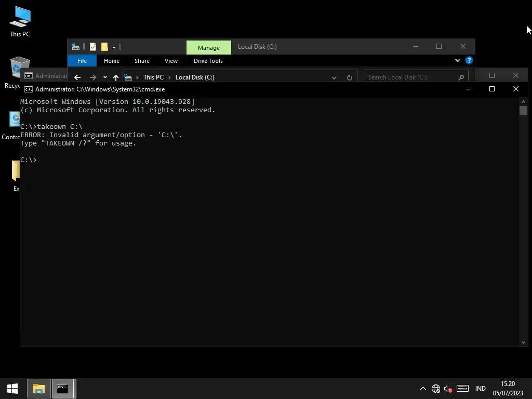The height and width of the screenshot is (399, 532).
Task: Open This PC desktop icon
Action: (20, 21)
